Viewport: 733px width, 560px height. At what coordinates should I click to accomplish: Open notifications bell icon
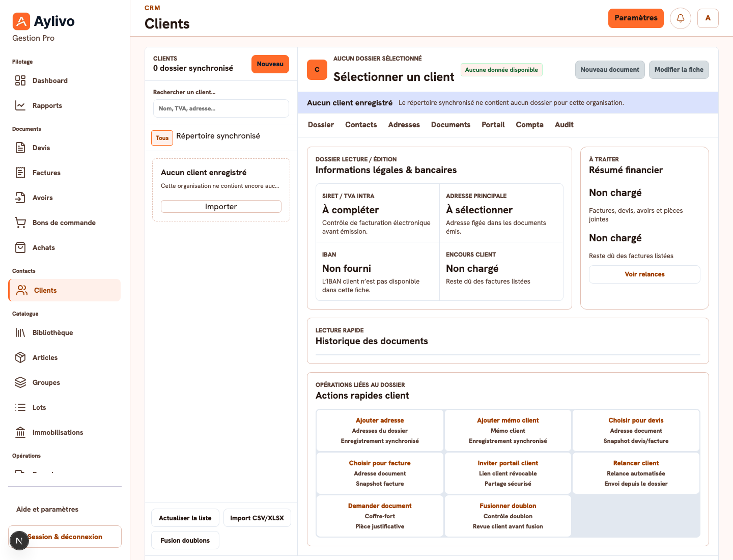(681, 18)
